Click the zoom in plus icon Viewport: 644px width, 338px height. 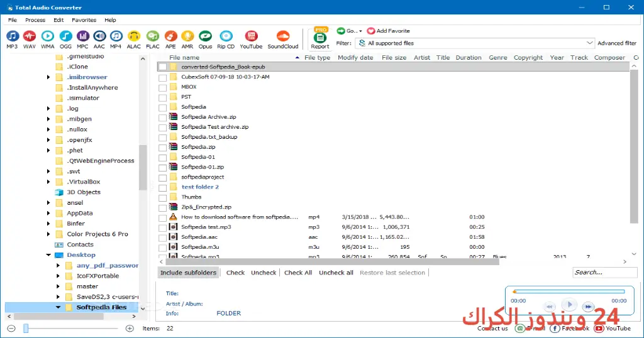tap(130, 328)
